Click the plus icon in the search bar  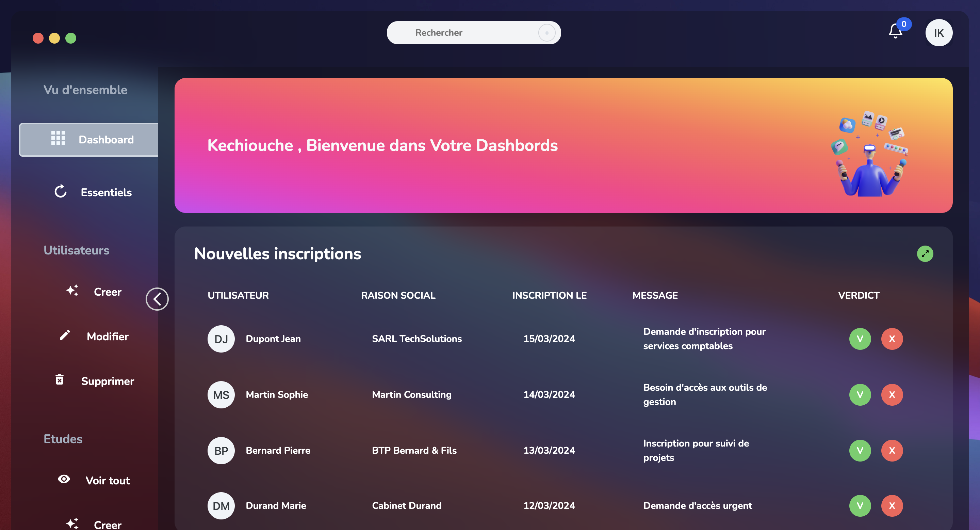(x=547, y=33)
